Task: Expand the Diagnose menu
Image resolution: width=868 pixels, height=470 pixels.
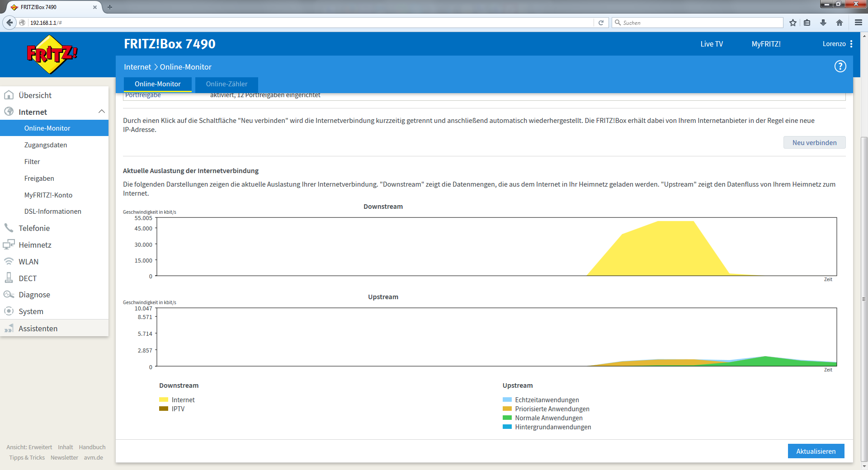Action: [34, 295]
